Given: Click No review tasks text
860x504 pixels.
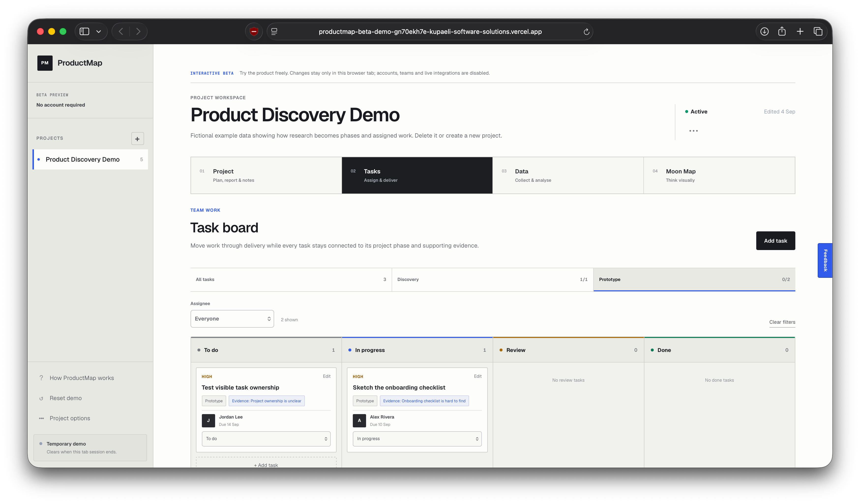Looking at the screenshot, I should (568, 380).
